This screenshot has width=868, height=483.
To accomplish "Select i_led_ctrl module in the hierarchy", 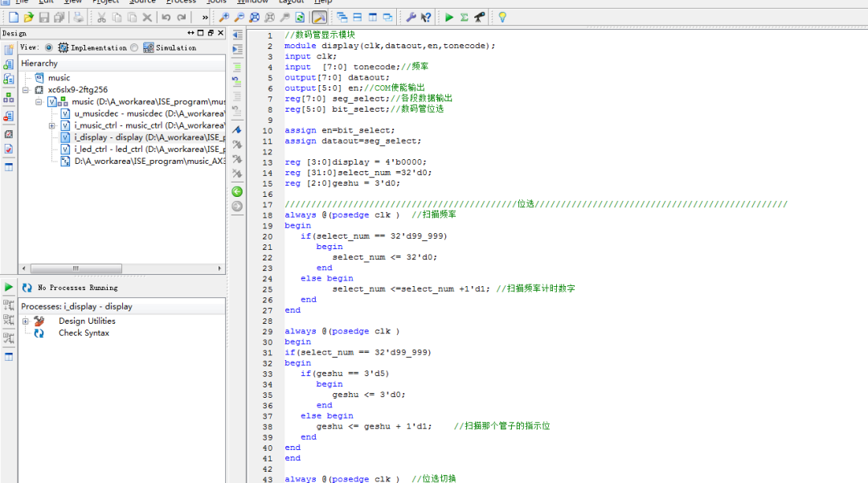I will pyautogui.click(x=108, y=149).
